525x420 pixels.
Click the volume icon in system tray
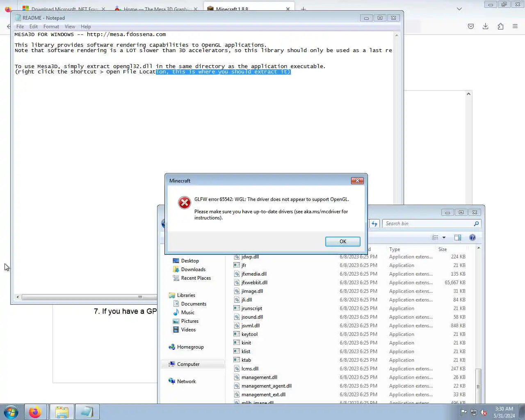coord(483,412)
